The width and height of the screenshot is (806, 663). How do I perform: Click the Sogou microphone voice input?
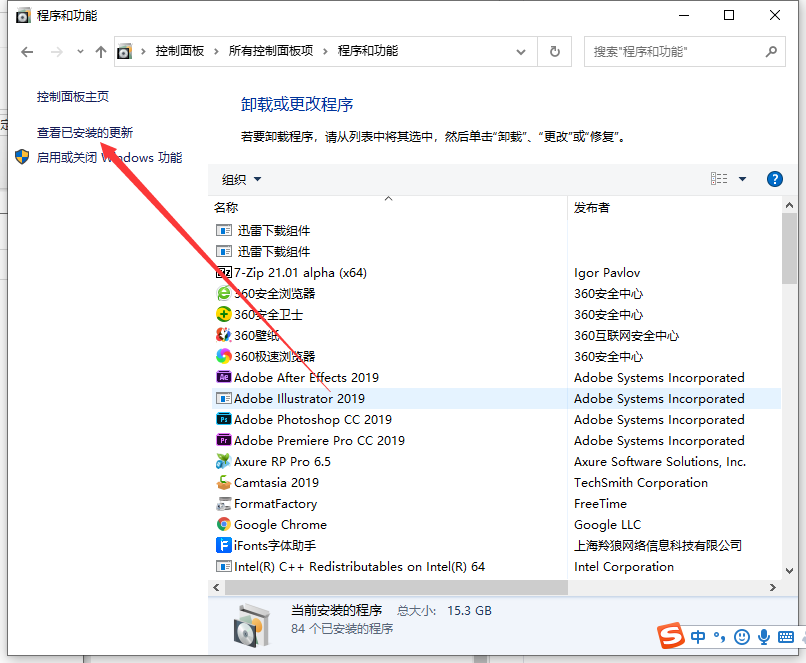coord(764,637)
